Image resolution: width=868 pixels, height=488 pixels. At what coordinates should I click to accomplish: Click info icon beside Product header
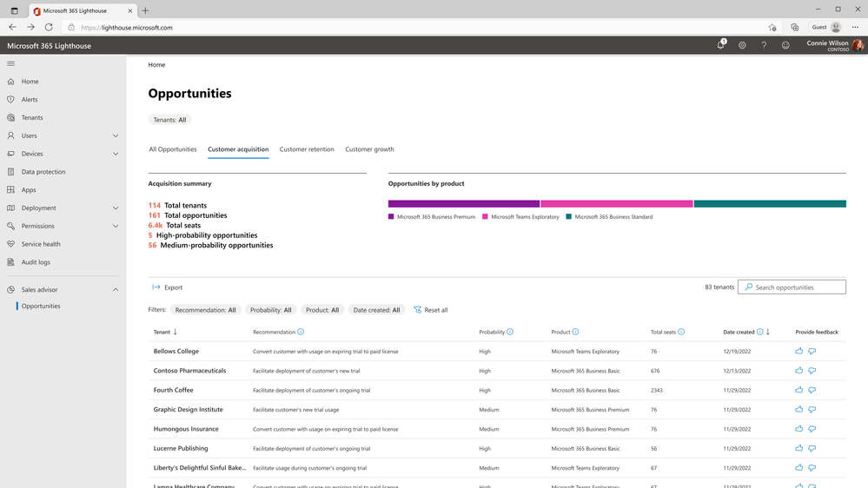point(576,332)
